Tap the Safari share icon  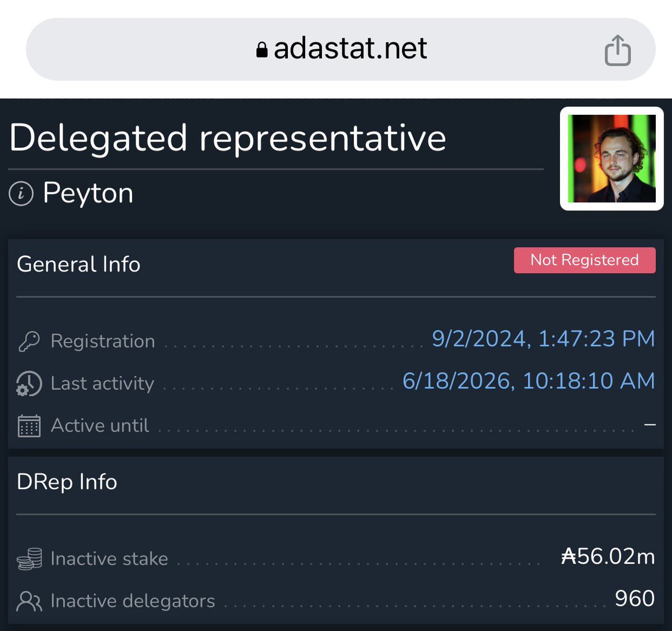(618, 50)
